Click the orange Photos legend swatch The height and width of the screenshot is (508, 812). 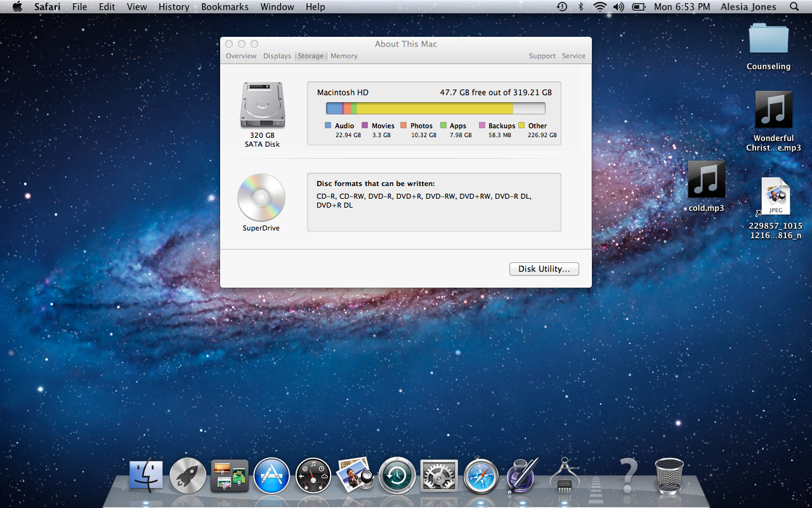pos(403,126)
